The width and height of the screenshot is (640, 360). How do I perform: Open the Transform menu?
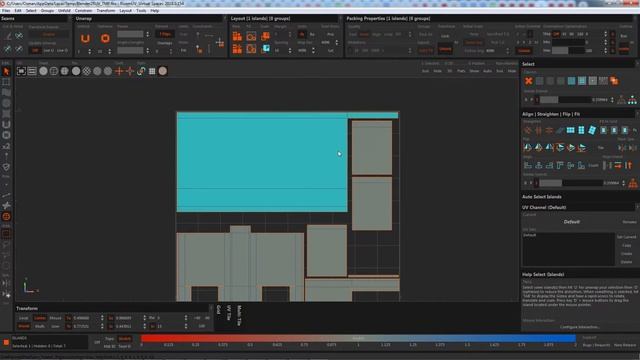pyautogui.click(x=106, y=11)
